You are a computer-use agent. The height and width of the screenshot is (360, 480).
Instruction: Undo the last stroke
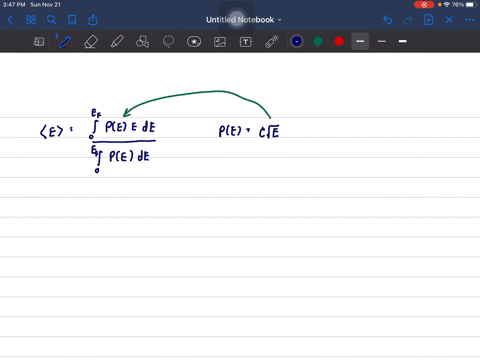point(387,20)
